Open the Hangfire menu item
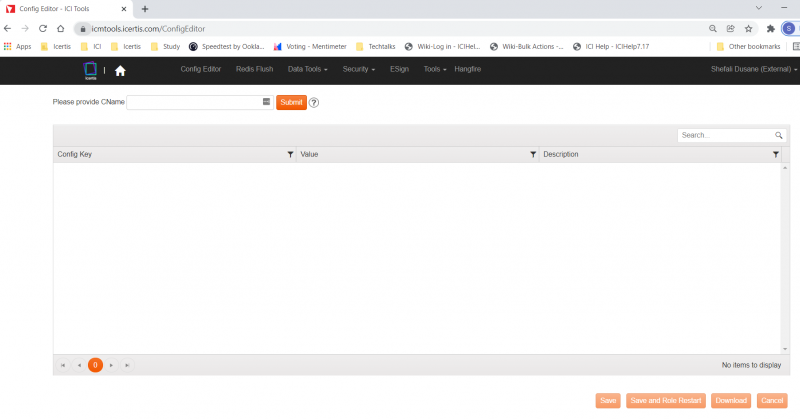This screenshot has width=800, height=419. (x=467, y=69)
